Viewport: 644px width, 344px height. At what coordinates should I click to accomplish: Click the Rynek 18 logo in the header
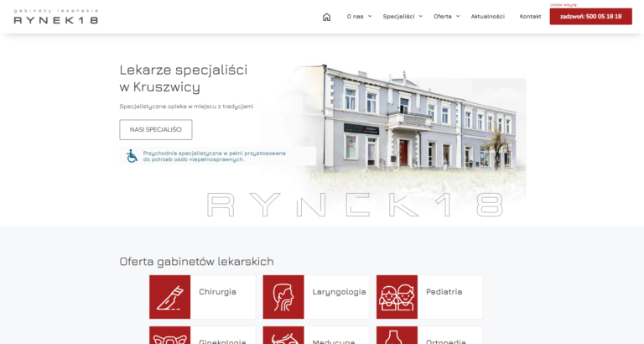click(56, 17)
